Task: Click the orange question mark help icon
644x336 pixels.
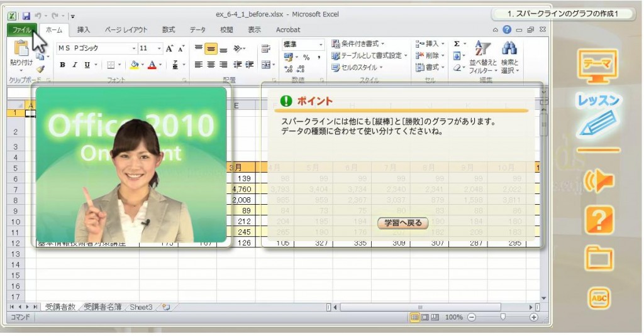Action: tap(599, 220)
